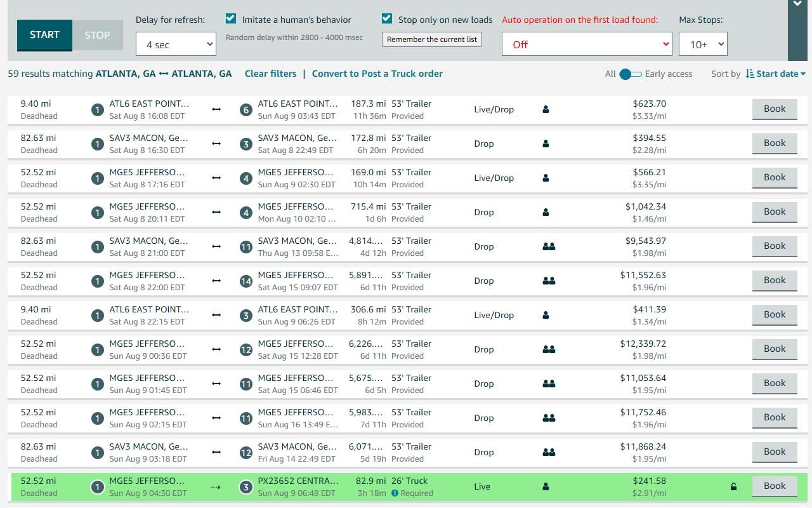The height and width of the screenshot is (508, 812).
Task: Open the Auto operation dropdown
Action: [587, 44]
